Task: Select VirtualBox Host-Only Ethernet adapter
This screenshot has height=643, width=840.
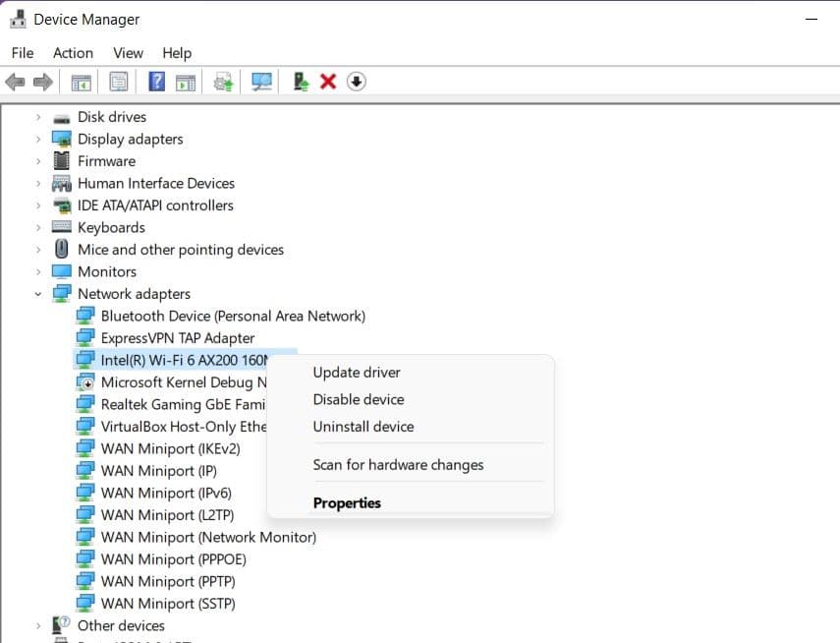Action: 184,427
